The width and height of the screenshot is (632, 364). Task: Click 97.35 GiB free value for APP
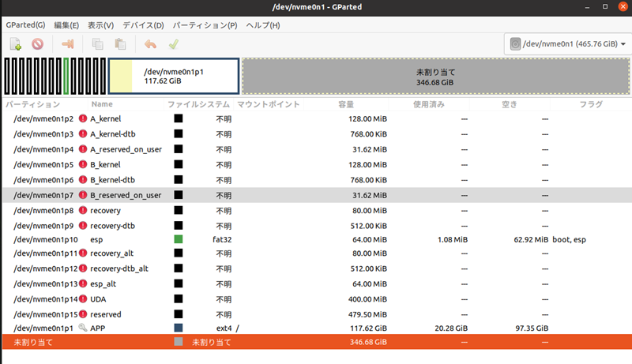(x=532, y=328)
